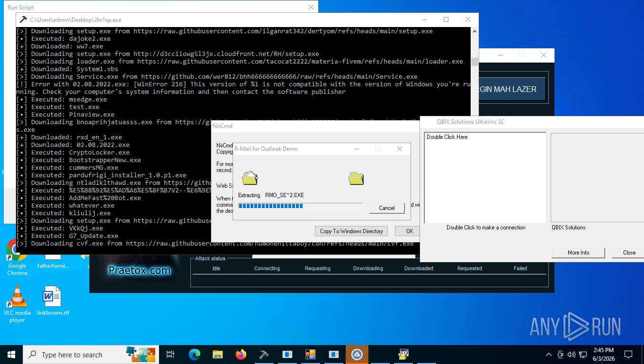The width and height of the screenshot is (644, 364).
Task: Click 'Double Click to make a connection' text
Action: [x=486, y=227]
